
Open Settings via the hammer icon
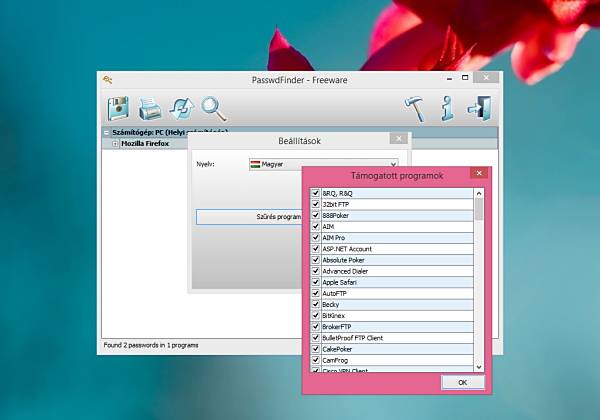tap(415, 109)
